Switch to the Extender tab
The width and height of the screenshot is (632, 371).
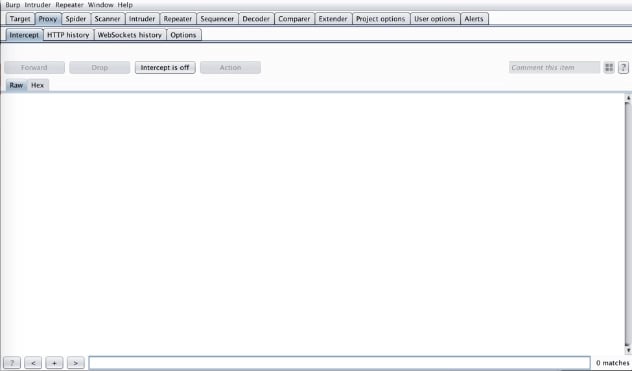333,19
